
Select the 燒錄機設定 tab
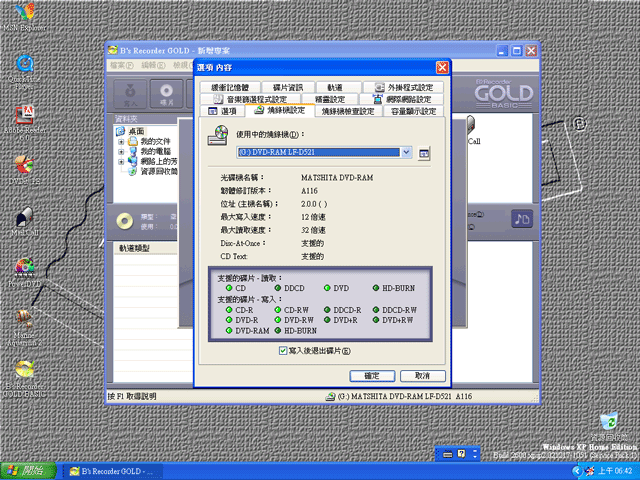(280, 110)
